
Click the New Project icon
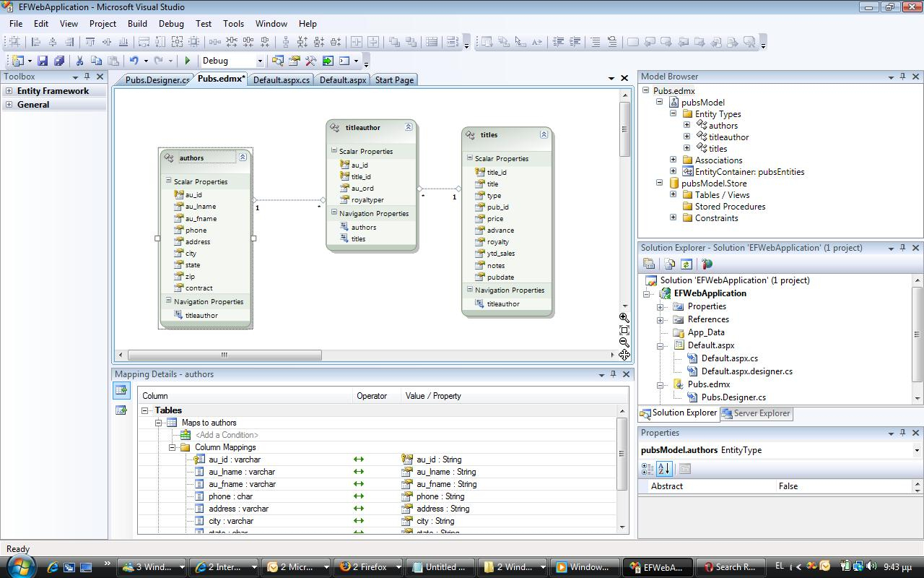[x=18, y=61]
